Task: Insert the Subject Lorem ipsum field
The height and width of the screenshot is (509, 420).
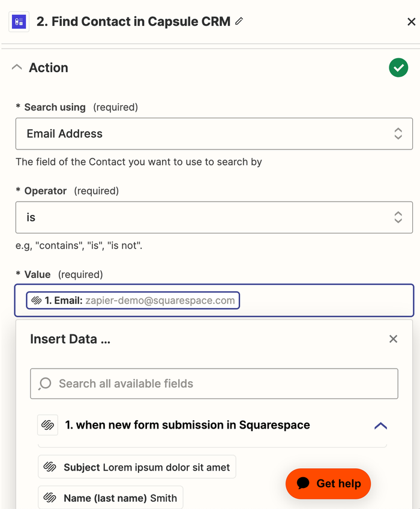Action: [x=137, y=467]
